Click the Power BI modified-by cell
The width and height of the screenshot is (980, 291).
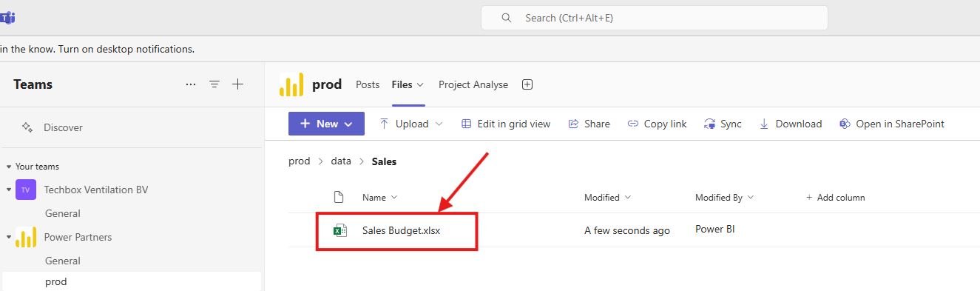(714, 230)
